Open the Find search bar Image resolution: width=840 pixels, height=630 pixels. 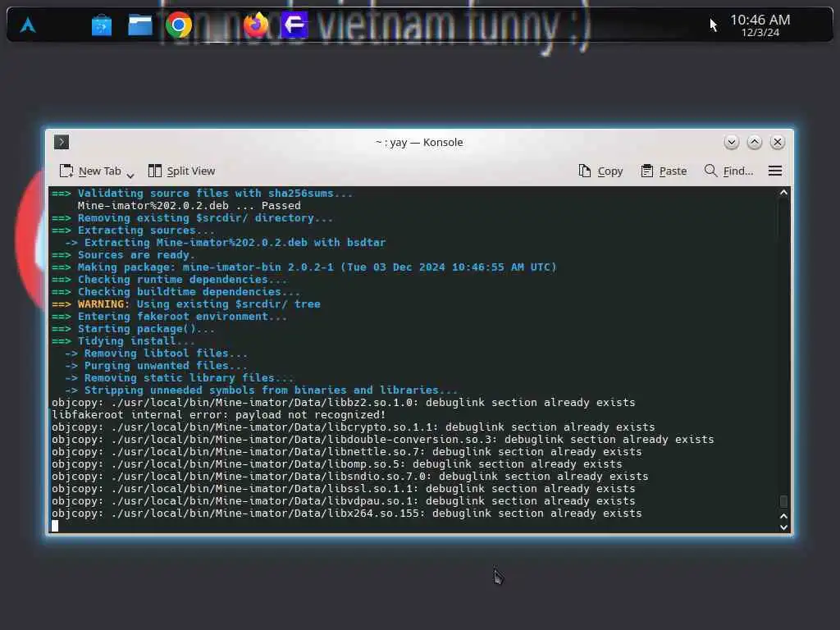[728, 171]
